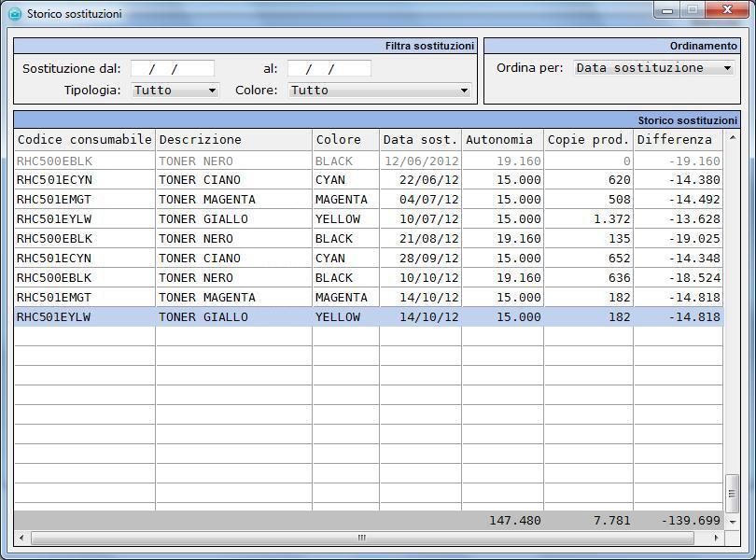Click the 'Copie prod.' total 7.781

pyautogui.click(x=612, y=521)
